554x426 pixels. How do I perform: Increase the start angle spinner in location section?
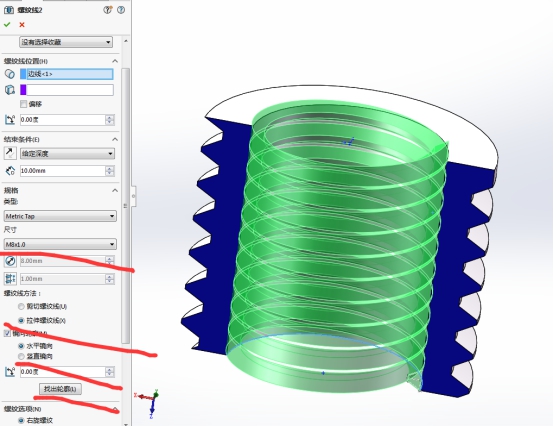tap(110, 117)
